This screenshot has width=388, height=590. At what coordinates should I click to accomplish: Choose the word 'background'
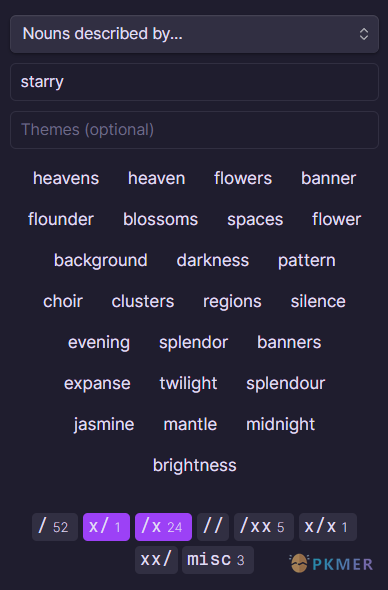(x=100, y=260)
